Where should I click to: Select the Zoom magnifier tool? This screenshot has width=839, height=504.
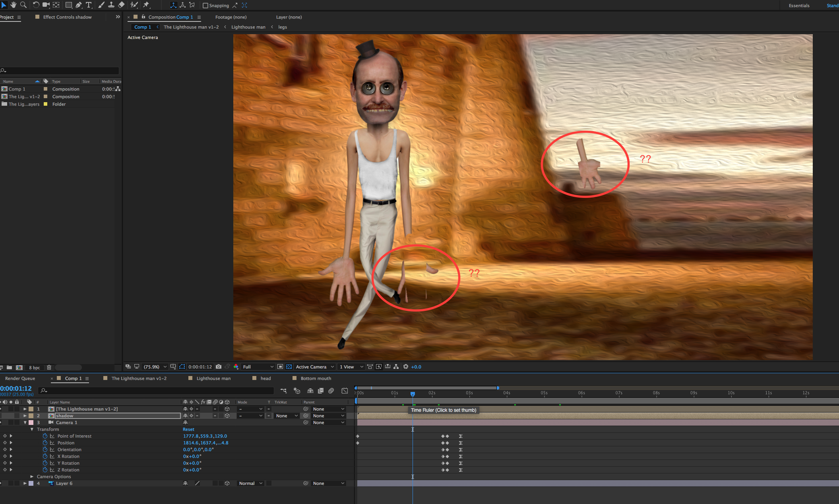(23, 5)
